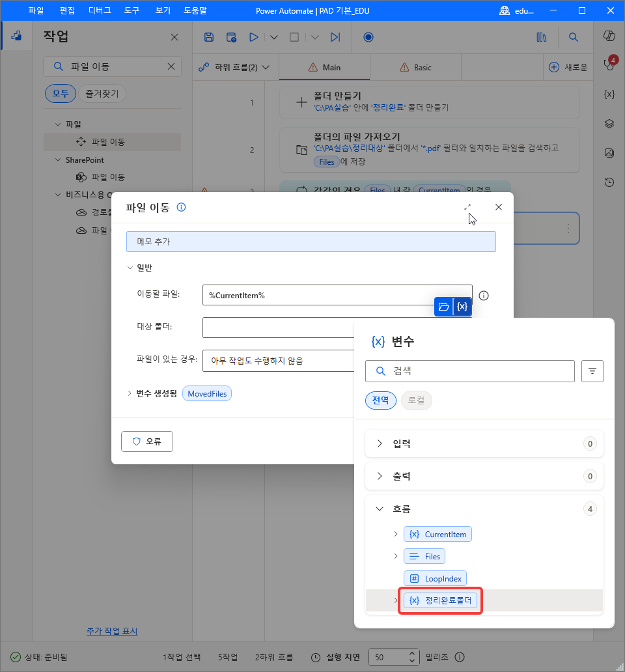625x672 pixels.
Task: Open the notifications icon with badge 4
Action: (x=609, y=64)
